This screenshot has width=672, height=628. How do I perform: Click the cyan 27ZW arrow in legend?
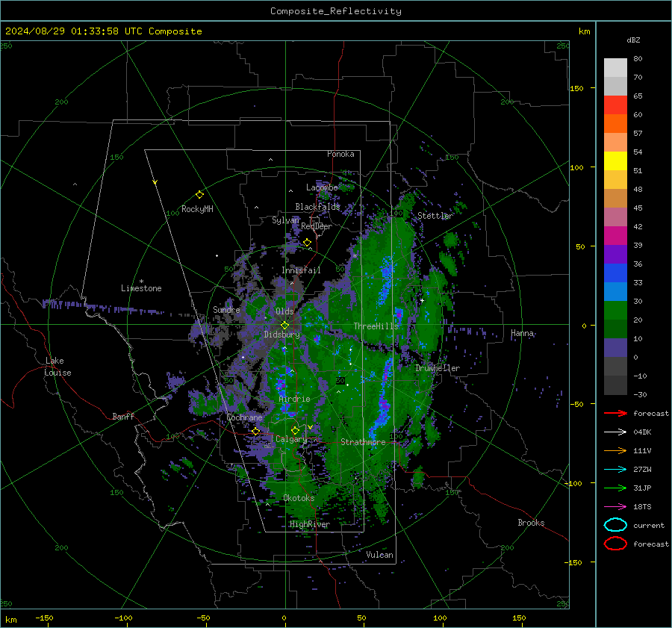tap(615, 470)
